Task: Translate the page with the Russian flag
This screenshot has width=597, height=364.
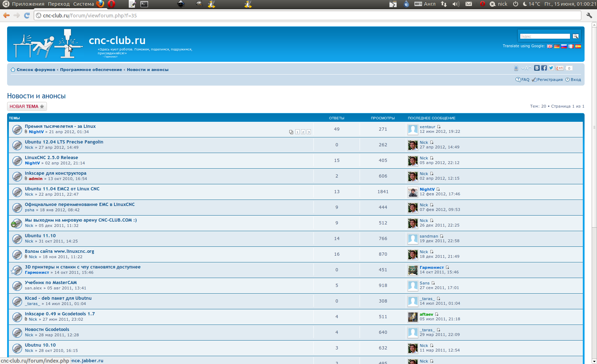Action: tap(564, 46)
